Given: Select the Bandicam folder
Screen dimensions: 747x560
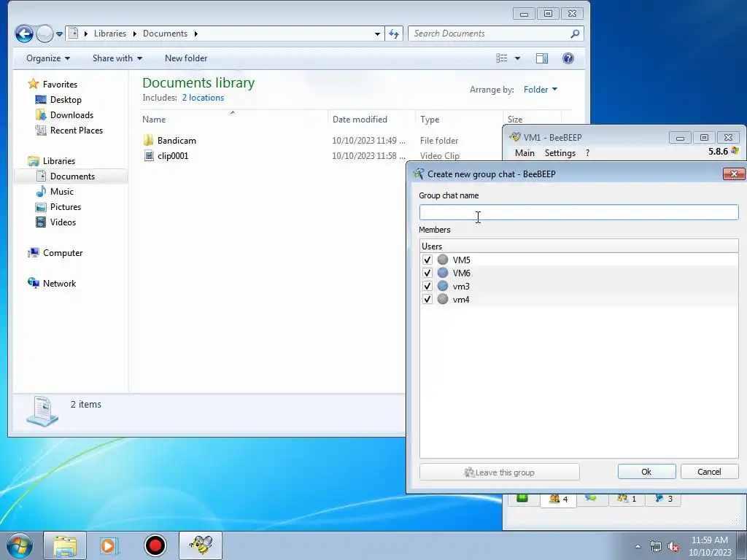Looking at the screenshot, I should click(x=177, y=141).
